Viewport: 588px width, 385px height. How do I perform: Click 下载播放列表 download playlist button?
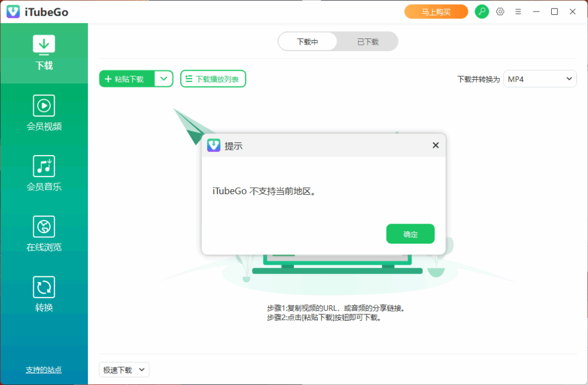(x=213, y=79)
